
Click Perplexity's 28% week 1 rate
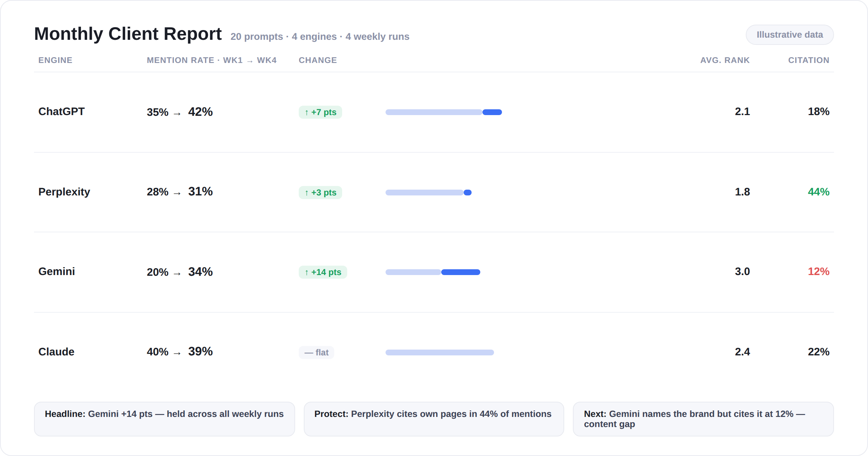[x=157, y=192]
